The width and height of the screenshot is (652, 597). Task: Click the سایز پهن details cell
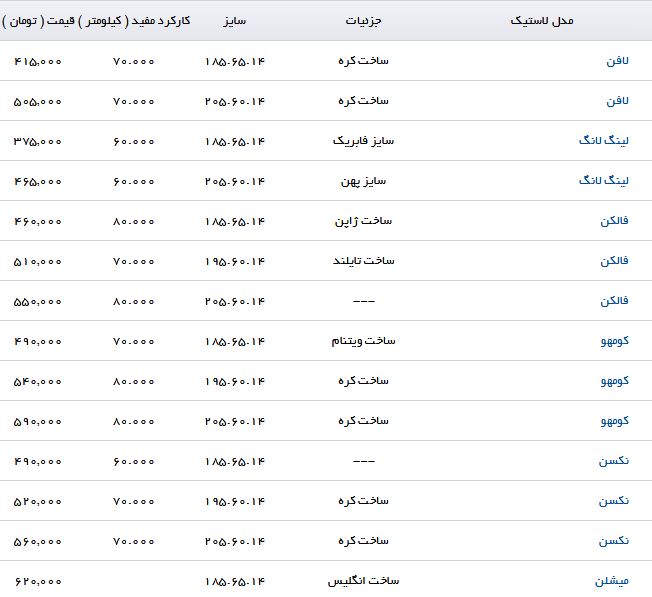[363, 181]
